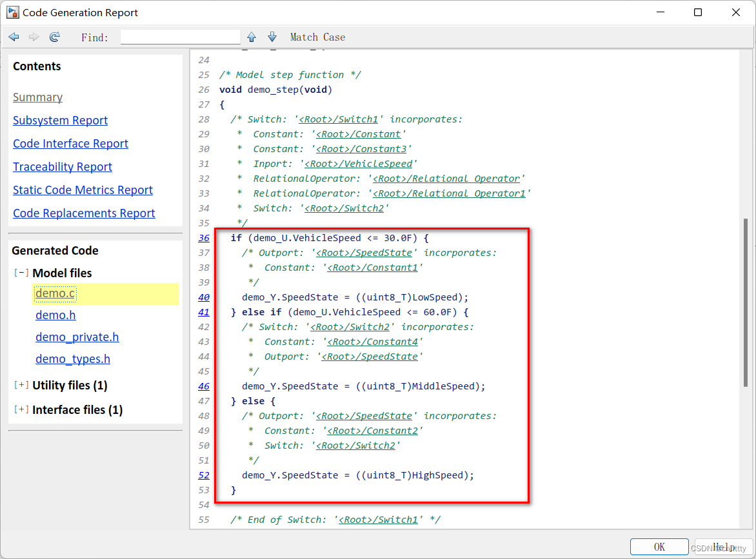The height and width of the screenshot is (559, 756).
Task: Click the Code Generation Report window icon
Action: (x=12, y=12)
